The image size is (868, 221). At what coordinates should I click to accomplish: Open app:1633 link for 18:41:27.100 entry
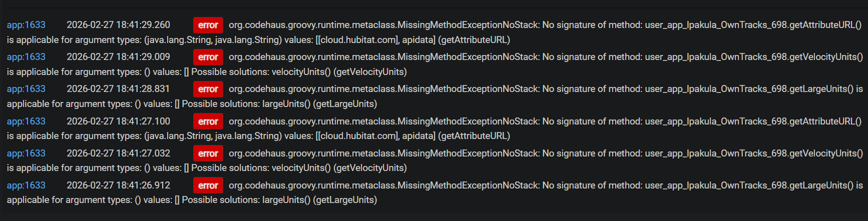pyautogui.click(x=26, y=121)
